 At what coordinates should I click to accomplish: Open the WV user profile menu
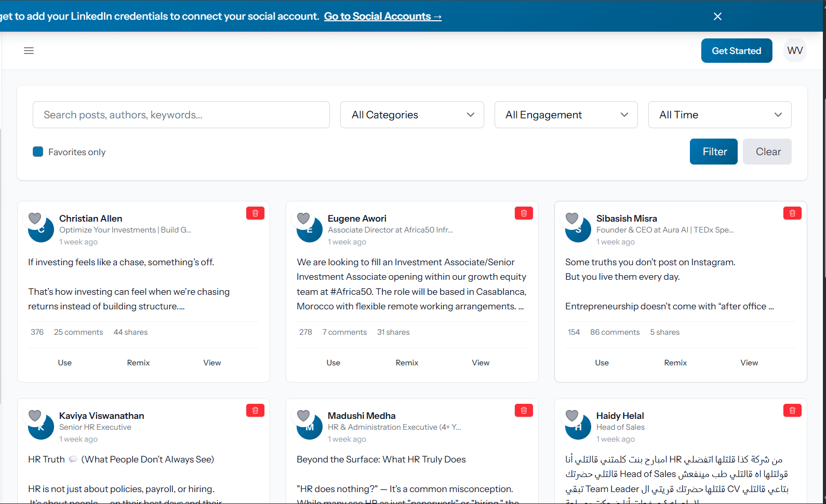click(795, 50)
